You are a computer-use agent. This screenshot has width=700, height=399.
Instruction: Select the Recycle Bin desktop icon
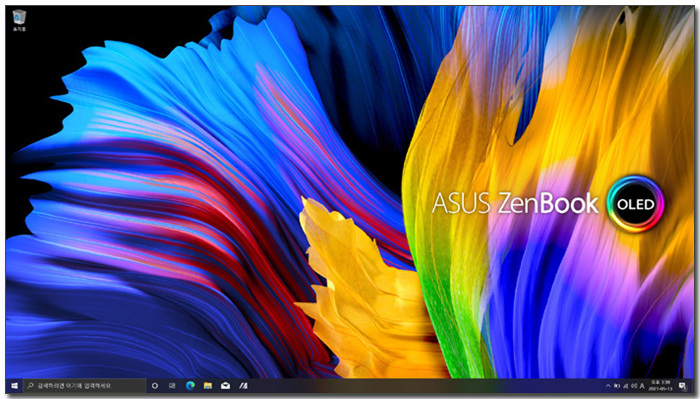click(x=19, y=21)
